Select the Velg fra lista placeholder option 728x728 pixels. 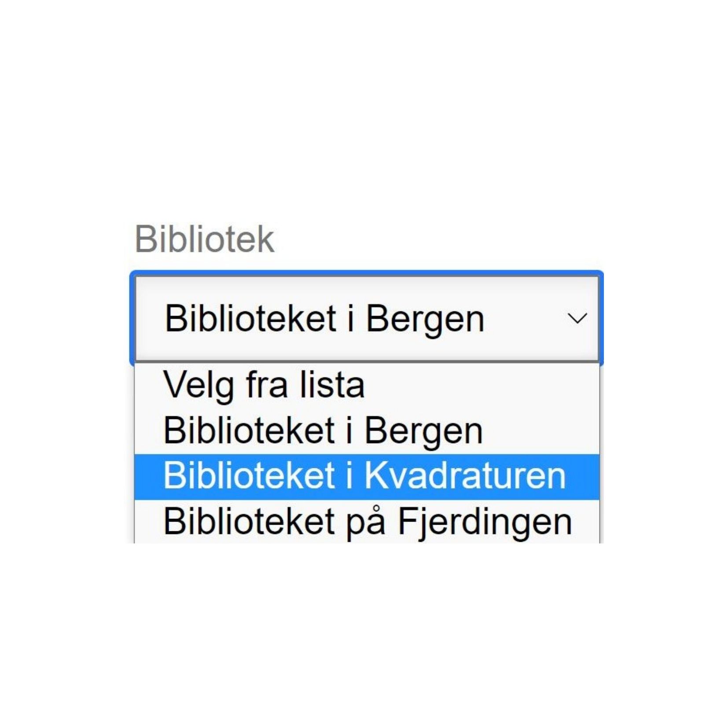(x=367, y=385)
